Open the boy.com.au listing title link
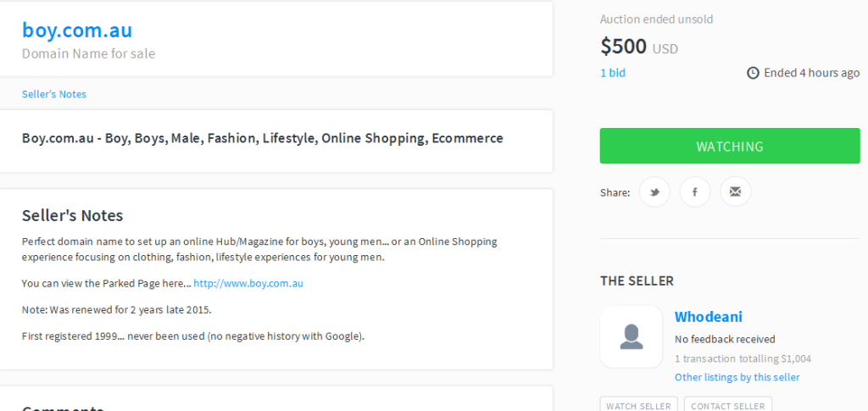Image resolution: width=868 pixels, height=411 pixels. pos(77,30)
